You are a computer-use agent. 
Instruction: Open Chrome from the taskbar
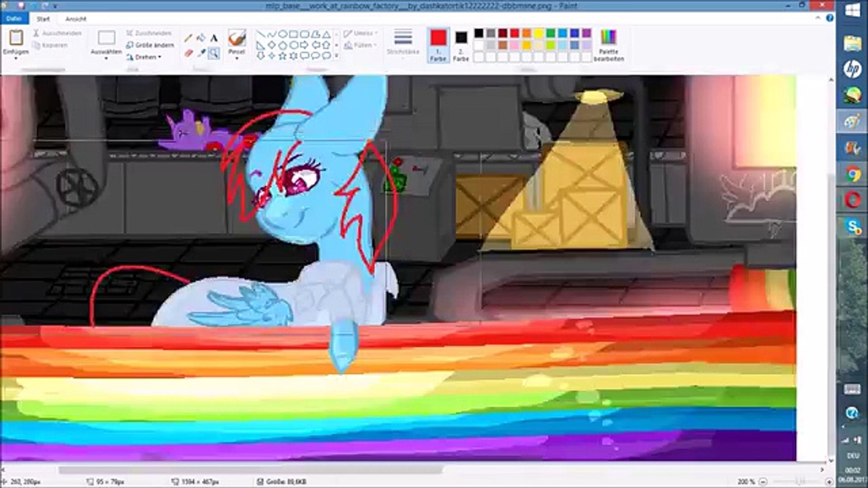[852, 174]
